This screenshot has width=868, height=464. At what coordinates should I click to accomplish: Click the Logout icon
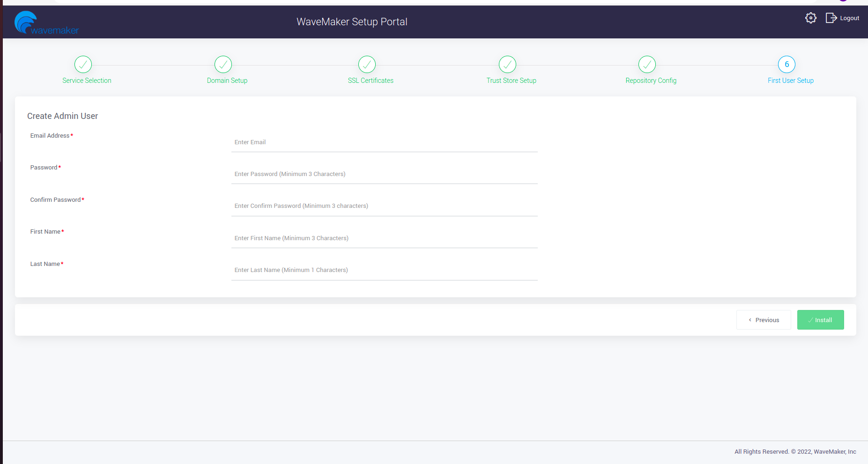coord(831,18)
